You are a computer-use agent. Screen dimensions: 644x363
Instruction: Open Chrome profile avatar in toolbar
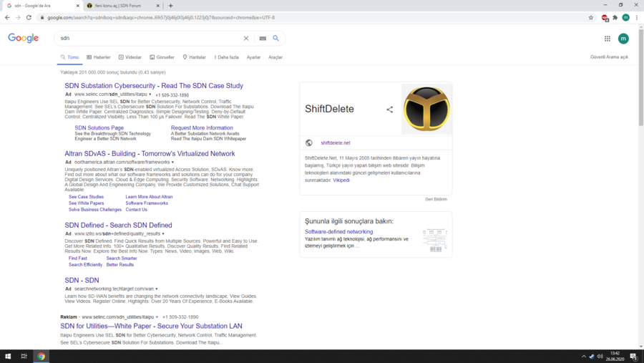(x=626, y=17)
